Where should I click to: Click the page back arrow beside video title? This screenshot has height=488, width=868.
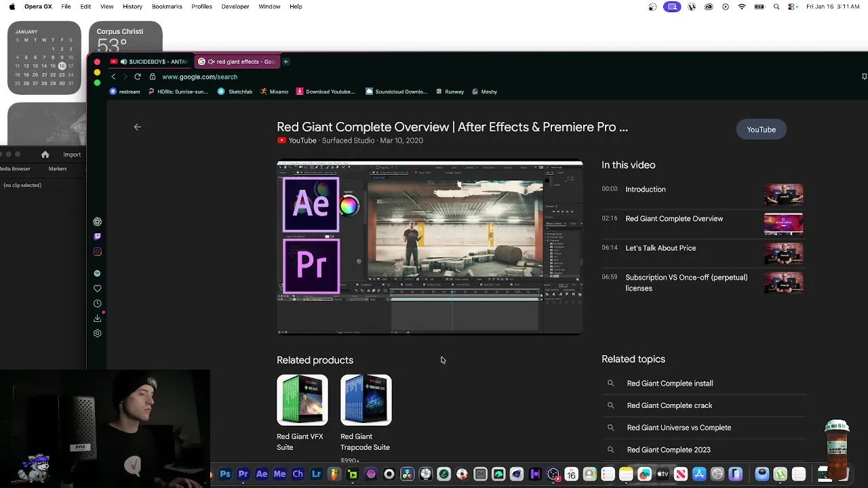(137, 127)
